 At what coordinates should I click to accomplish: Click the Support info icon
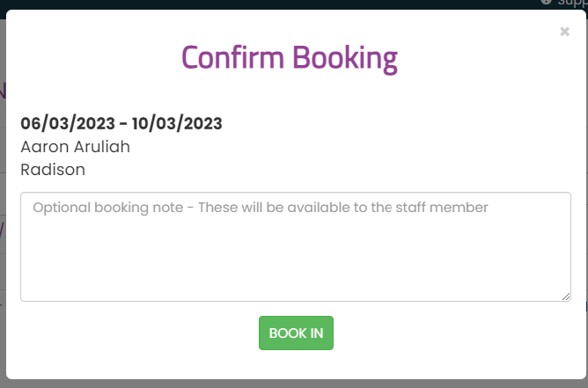pos(546,2)
